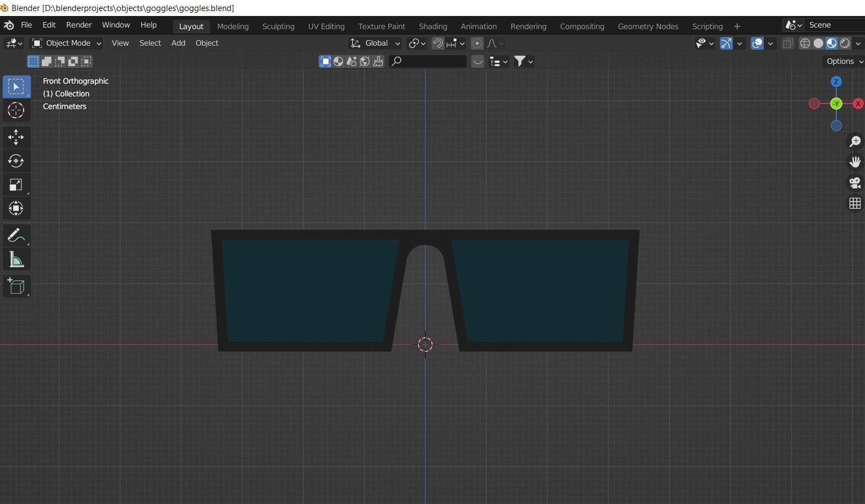Open the Object Mode dropdown
The width and height of the screenshot is (865, 504).
point(66,43)
